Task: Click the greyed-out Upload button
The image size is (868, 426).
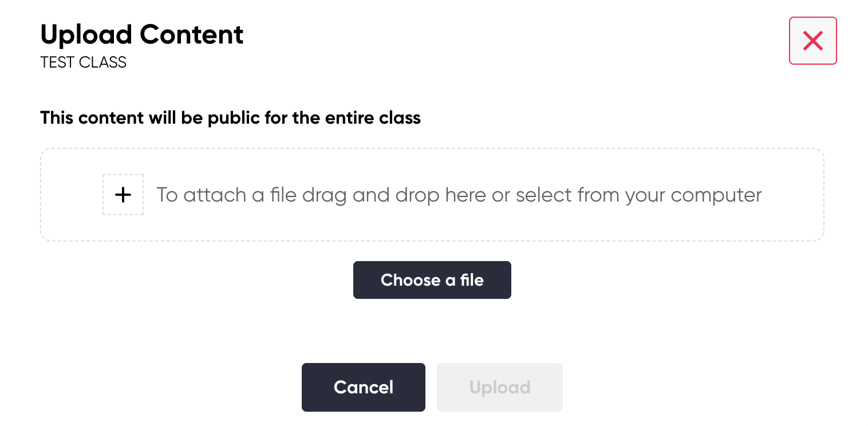Action: tap(499, 387)
